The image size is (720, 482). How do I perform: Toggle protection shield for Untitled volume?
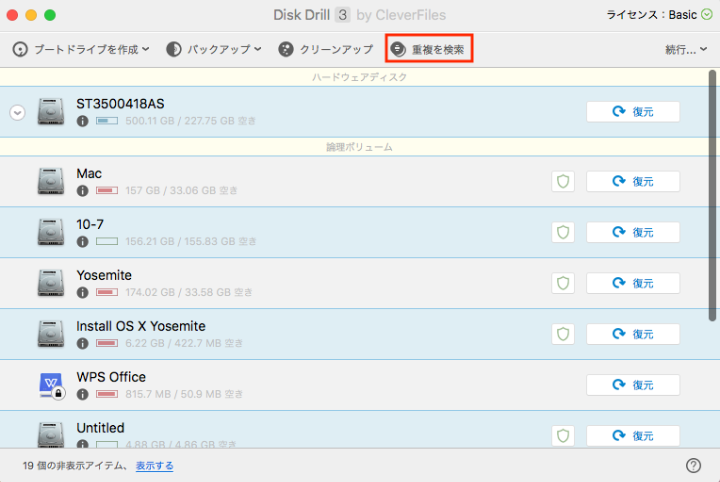563,436
